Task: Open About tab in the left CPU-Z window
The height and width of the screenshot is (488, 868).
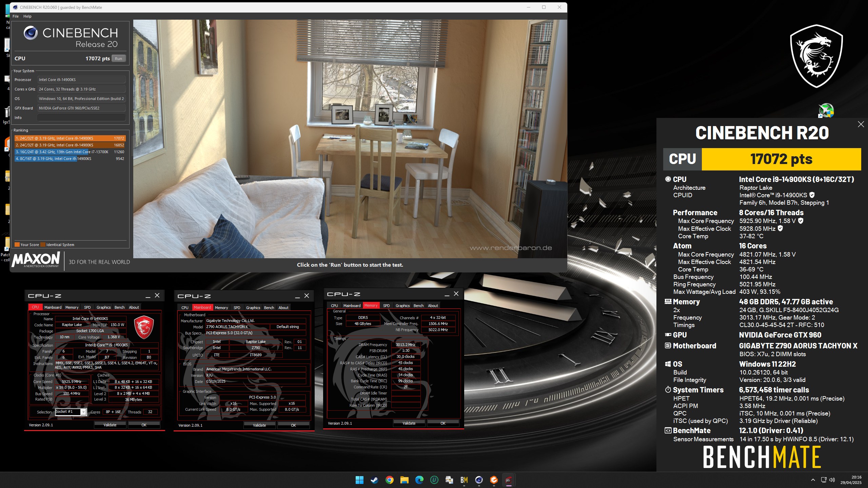Action: tap(134, 307)
